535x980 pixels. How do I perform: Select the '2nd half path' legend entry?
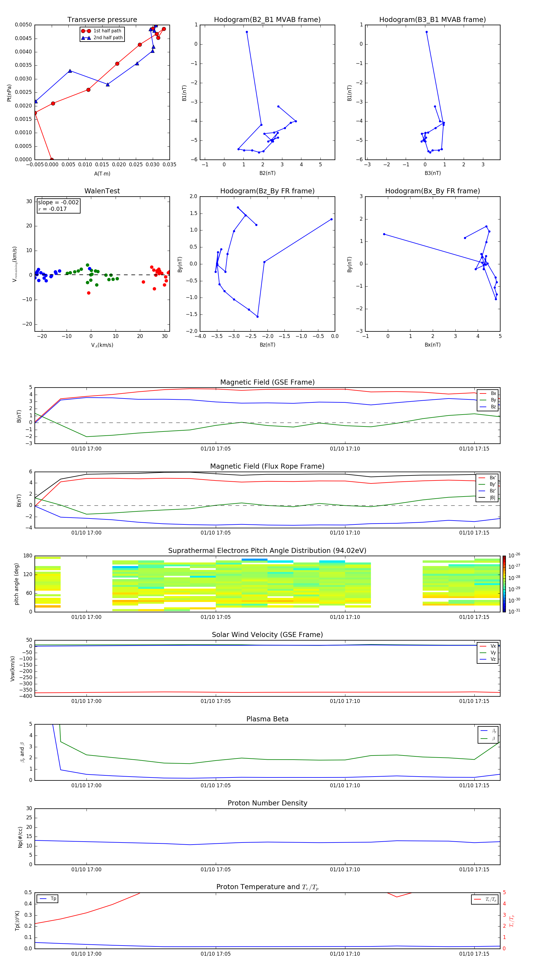(x=102, y=38)
